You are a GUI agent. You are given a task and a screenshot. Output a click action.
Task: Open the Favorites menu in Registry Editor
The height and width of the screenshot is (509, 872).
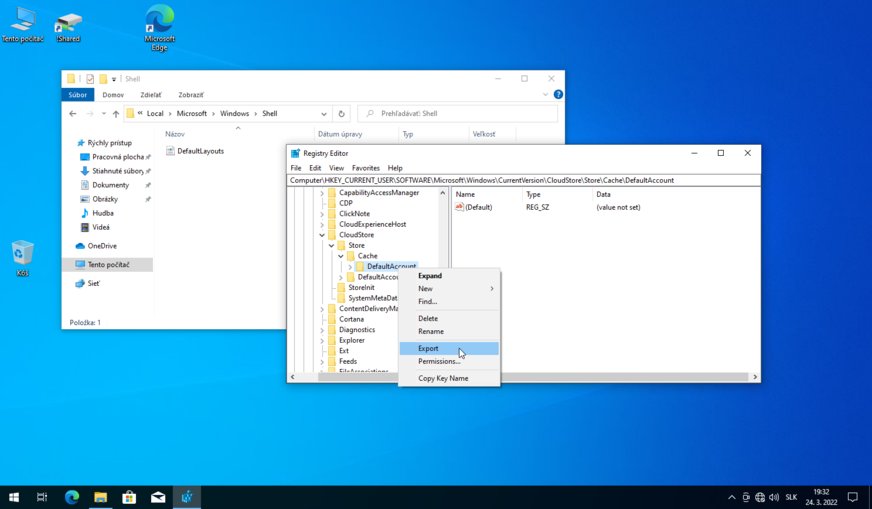point(365,168)
